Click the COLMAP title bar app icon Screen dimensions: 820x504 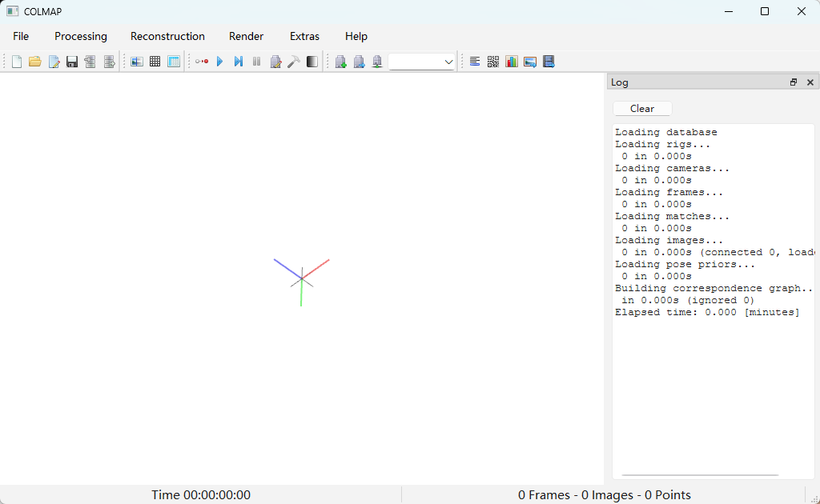(x=13, y=11)
